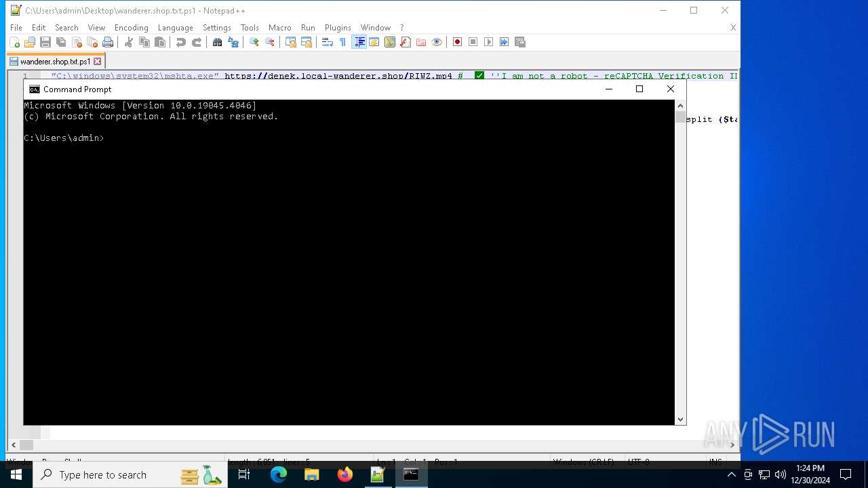Minimize the Command Prompt window
The width and height of the screenshot is (868, 488).
click(x=608, y=89)
